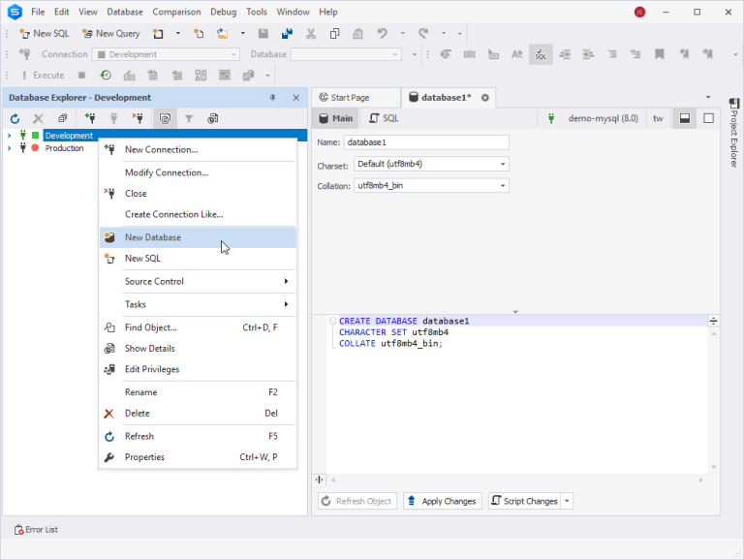Click the demo-mysql (8.0) connection label
Screen dimensions: 744x560
(x=604, y=118)
